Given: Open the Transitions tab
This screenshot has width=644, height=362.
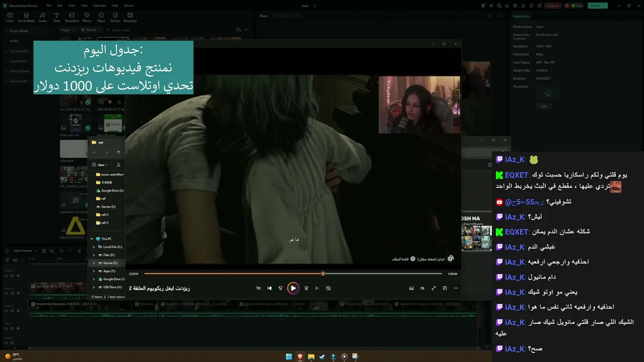Looking at the screenshot, I should pyautogui.click(x=72, y=18).
